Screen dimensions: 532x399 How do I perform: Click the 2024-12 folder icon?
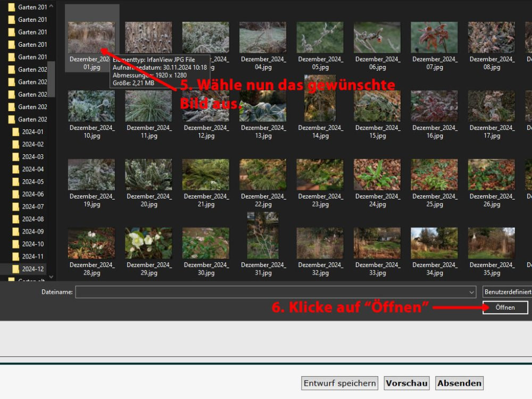pos(15,269)
